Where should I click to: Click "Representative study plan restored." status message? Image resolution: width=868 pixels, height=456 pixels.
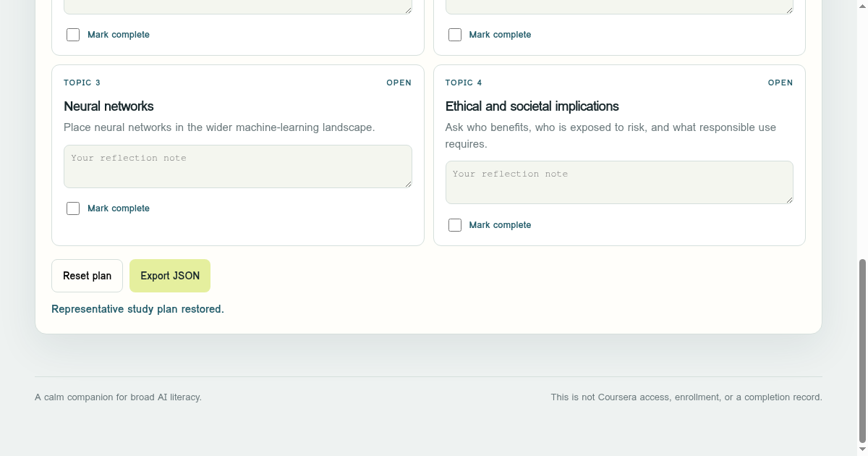137,309
